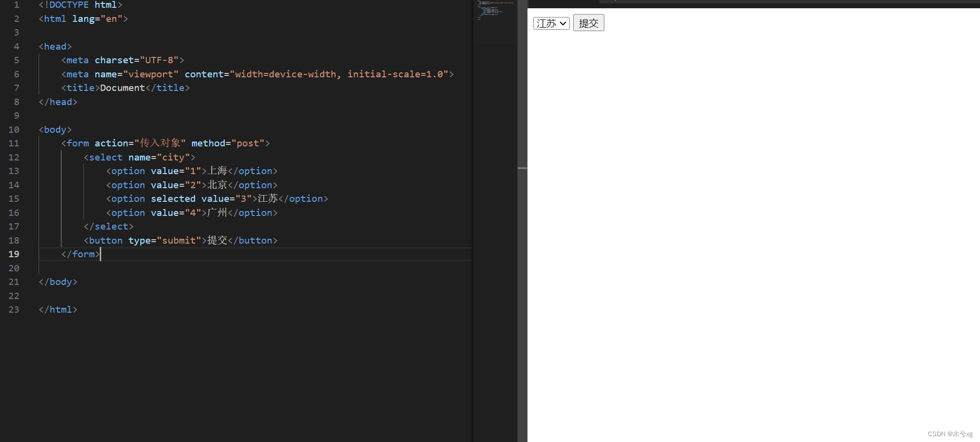Image resolution: width=980 pixels, height=442 pixels.
Task: Place cursor after closing select tag
Action: 133,226
